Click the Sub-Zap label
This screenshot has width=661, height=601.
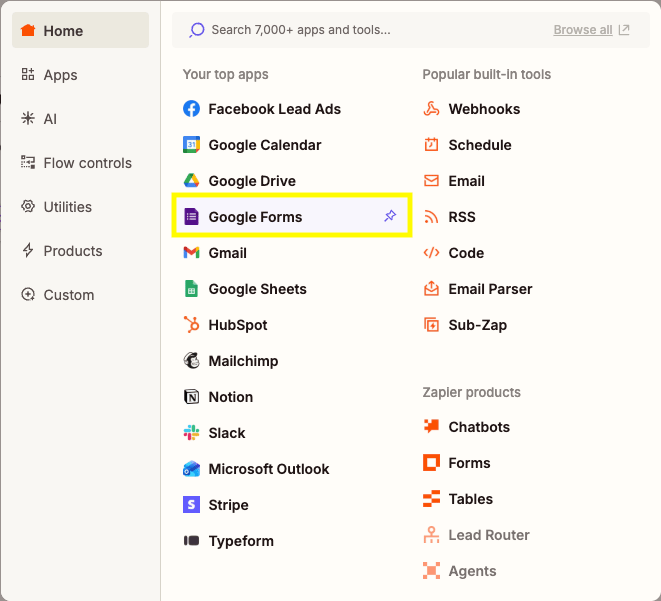[x=478, y=325]
